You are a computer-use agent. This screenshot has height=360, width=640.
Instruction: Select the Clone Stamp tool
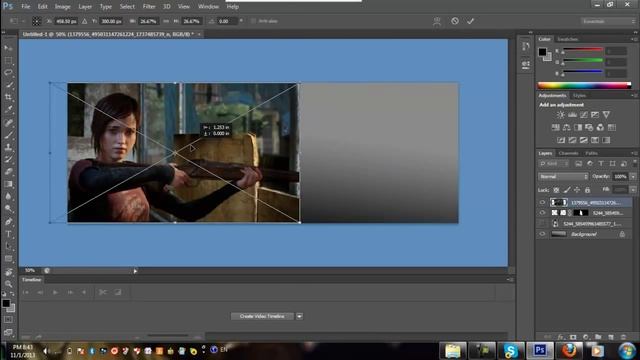[x=8, y=147]
